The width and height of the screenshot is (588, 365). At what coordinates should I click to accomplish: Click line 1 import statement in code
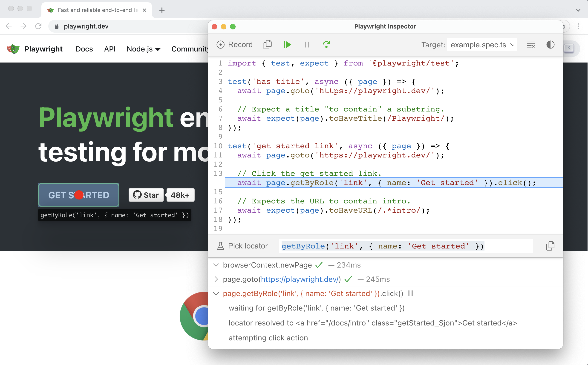tap(343, 63)
